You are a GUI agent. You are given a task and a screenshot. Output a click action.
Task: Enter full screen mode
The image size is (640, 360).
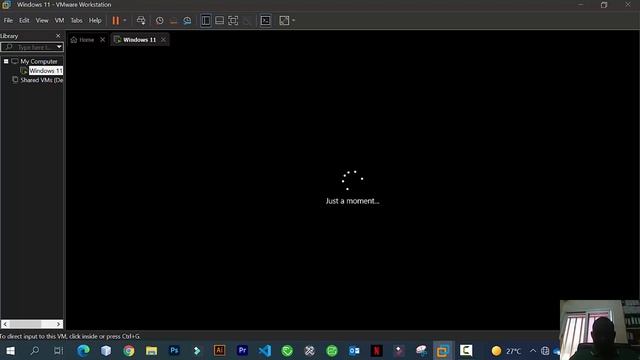[x=233, y=20]
